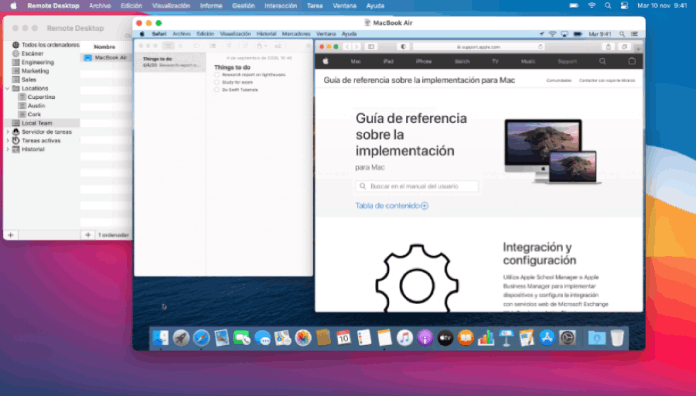Image resolution: width=696 pixels, height=396 pixels.
Task: Expand the Historial section
Action: [x=8, y=149]
